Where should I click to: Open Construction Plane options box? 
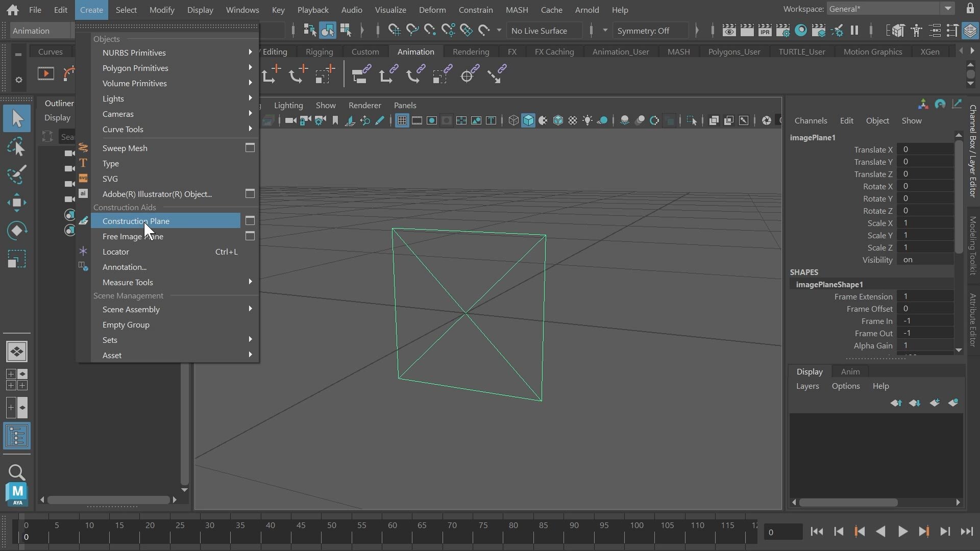click(250, 221)
